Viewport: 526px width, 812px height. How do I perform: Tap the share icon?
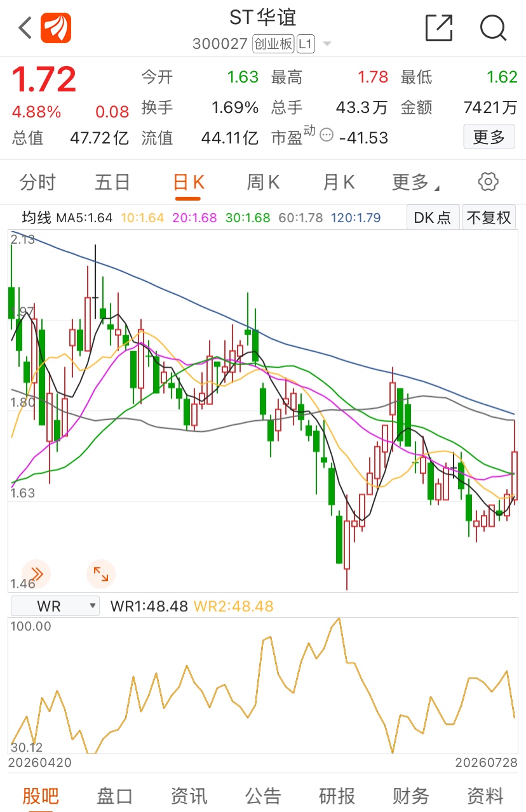(x=439, y=28)
